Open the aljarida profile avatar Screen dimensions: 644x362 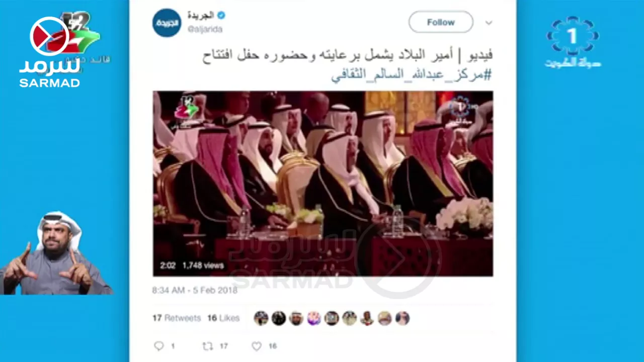167,23
